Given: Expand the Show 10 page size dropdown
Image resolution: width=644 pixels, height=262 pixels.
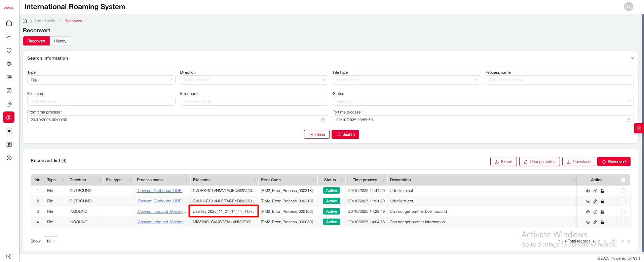Looking at the screenshot, I should coord(51,241).
